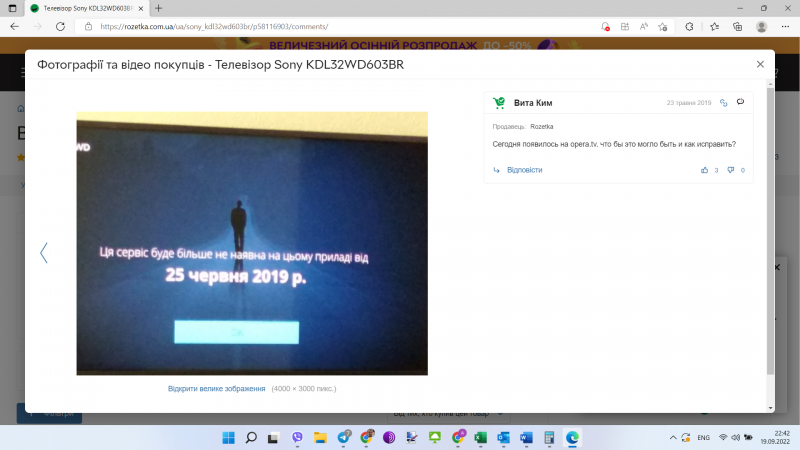Viewport: 800px width, 450px height.
Task: Open the browser profile menu
Action: tap(761, 27)
